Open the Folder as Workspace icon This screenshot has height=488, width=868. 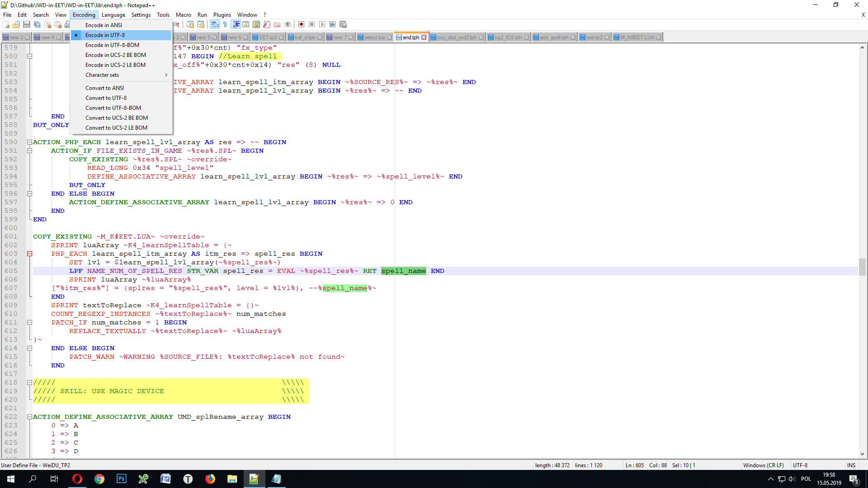277,24
